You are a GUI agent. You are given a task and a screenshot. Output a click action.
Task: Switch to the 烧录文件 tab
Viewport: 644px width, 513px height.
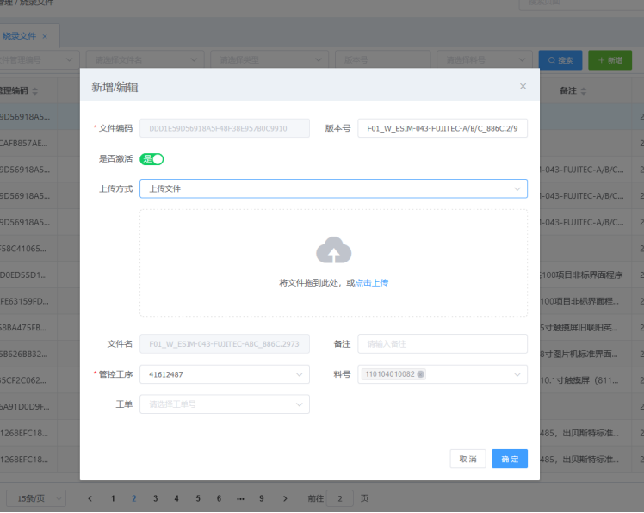coord(18,36)
